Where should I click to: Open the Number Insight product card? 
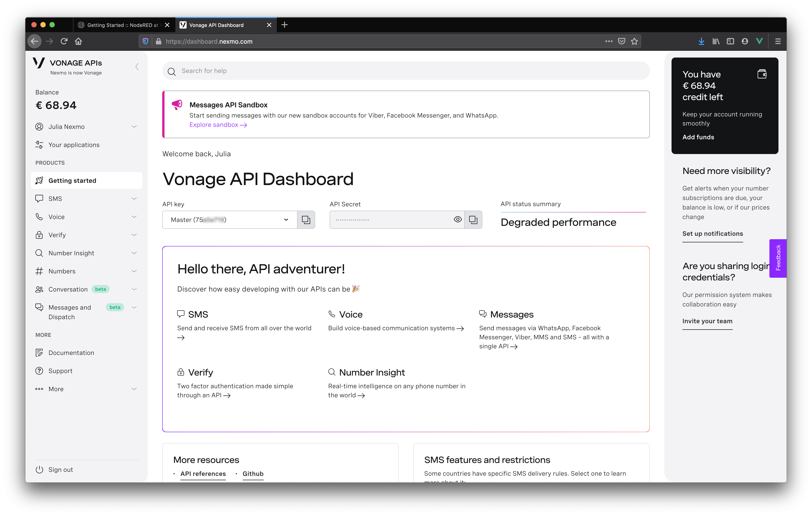click(396, 383)
